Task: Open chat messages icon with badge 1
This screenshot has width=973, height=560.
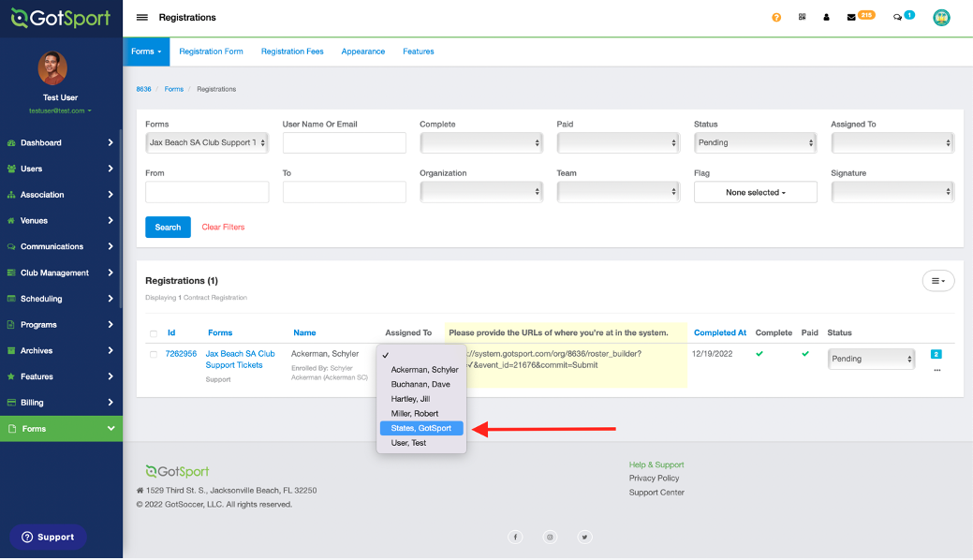Action: point(903,16)
